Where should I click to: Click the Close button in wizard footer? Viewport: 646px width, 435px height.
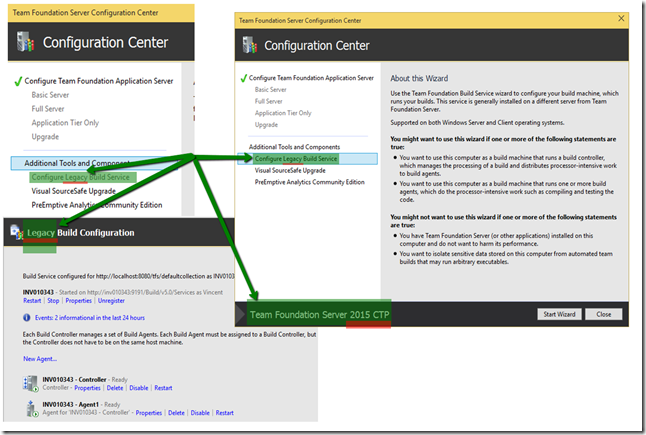pyautogui.click(x=604, y=314)
